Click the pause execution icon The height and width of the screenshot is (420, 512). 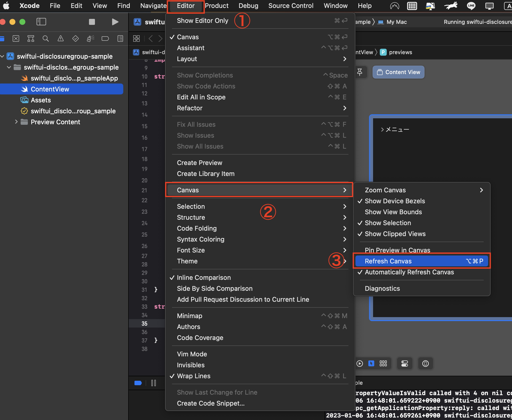click(154, 383)
